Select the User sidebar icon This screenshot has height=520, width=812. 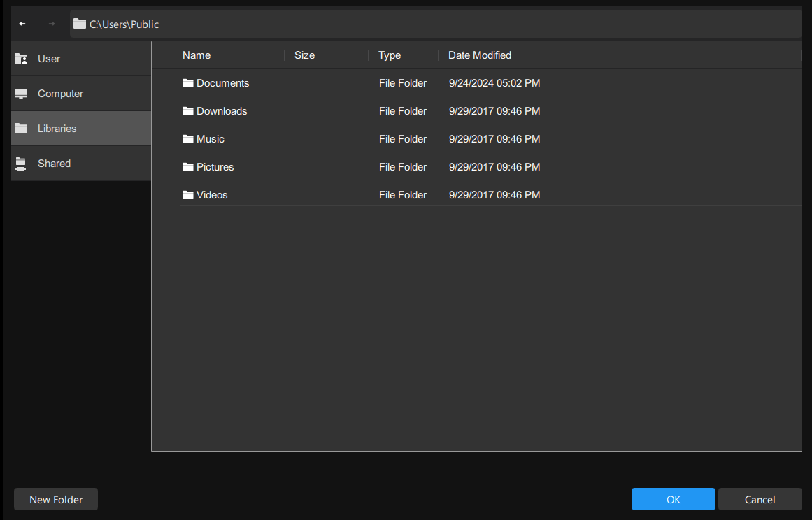(21, 59)
